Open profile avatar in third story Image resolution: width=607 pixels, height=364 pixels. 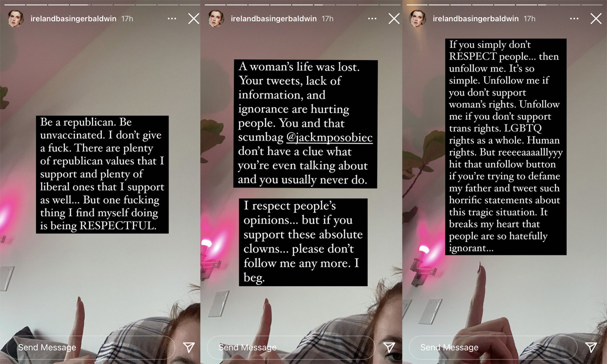[418, 19]
